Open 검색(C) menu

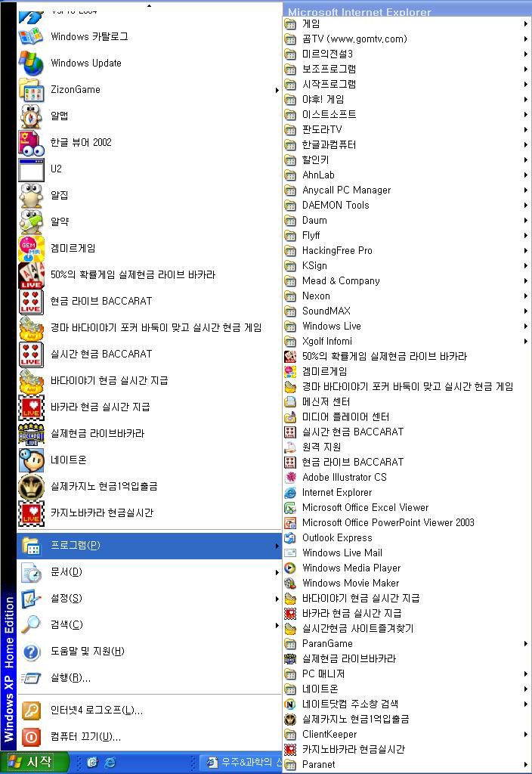coord(149,625)
